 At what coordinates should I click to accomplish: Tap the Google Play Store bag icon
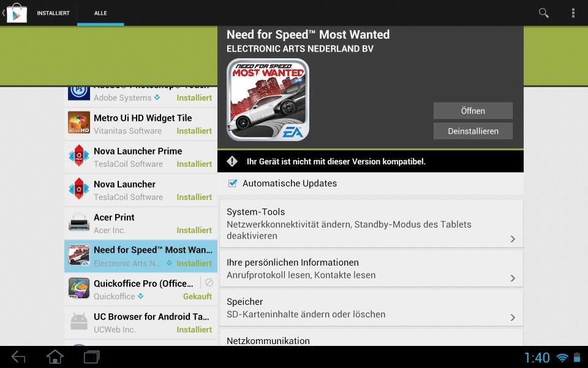[17, 13]
